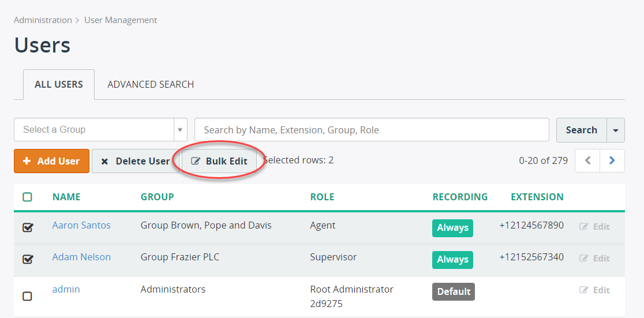This screenshot has height=318, width=644.
Task: Switch to the ALL USERS tab
Action: (x=59, y=85)
